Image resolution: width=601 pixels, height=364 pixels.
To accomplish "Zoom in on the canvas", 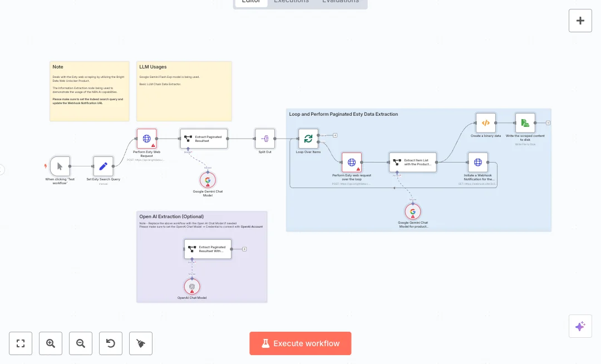I will click(x=51, y=343).
